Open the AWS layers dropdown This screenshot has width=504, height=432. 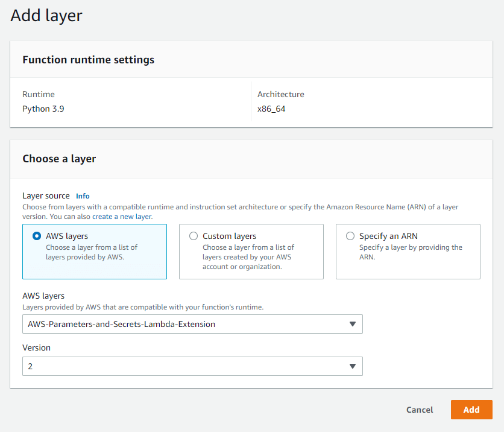[x=192, y=324]
